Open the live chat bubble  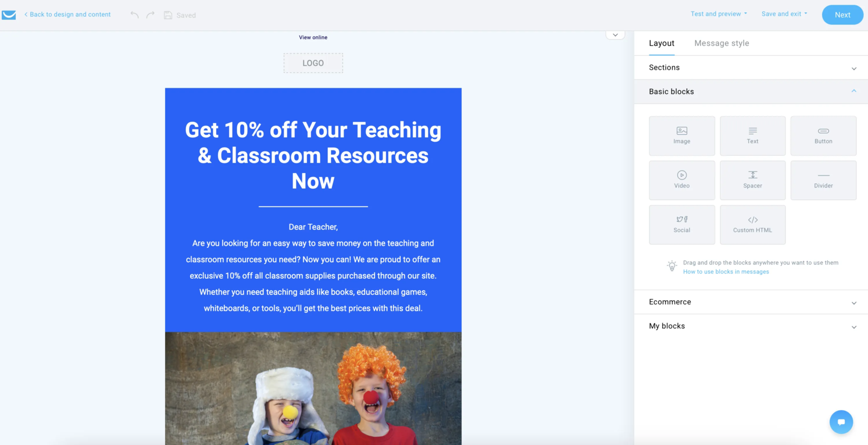tap(841, 422)
